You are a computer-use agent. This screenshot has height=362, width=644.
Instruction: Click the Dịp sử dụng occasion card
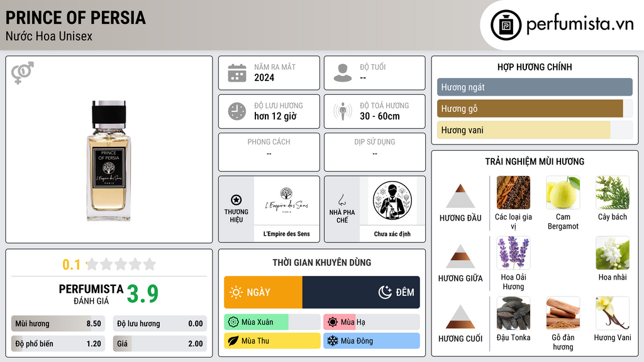click(375, 152)
